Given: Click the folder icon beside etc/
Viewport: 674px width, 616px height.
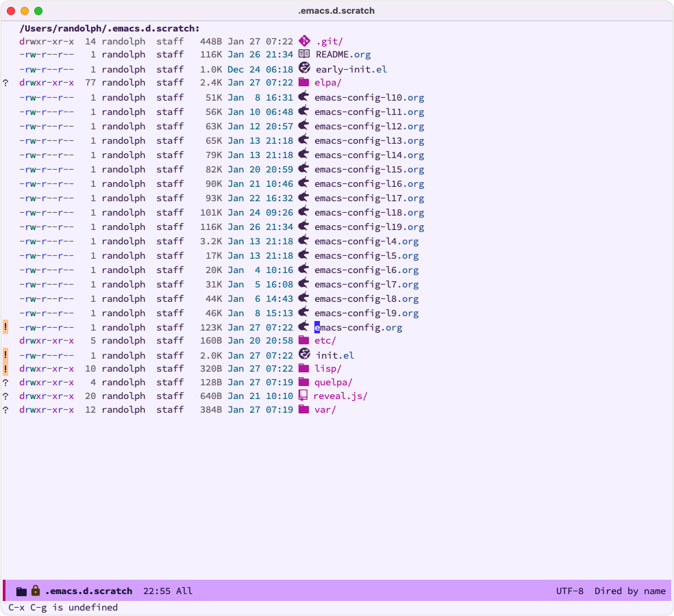Looking at the screenshot, I should (304, 340).
